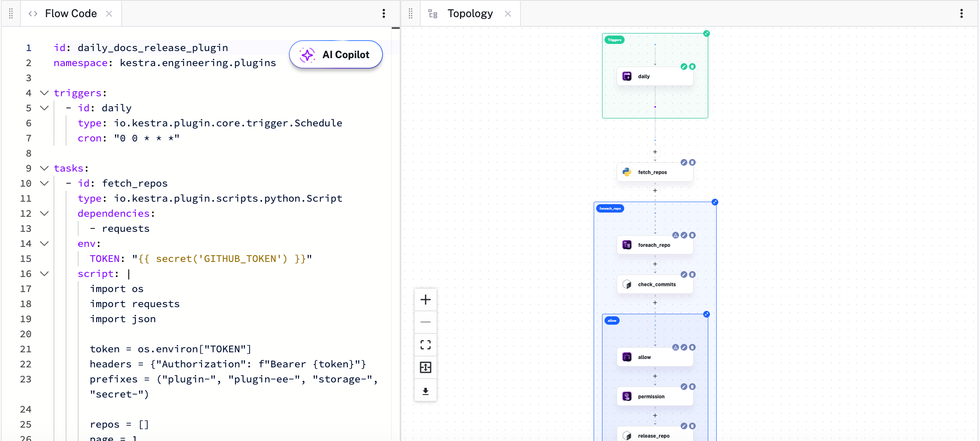Open the AI Copilot assistant
980x441 pixels.
point(335,54)
